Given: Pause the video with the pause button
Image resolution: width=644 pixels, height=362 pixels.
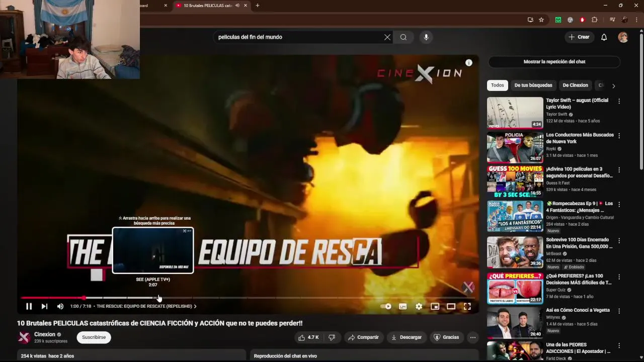Looking at the screenshot, I should tap(29, 306).
